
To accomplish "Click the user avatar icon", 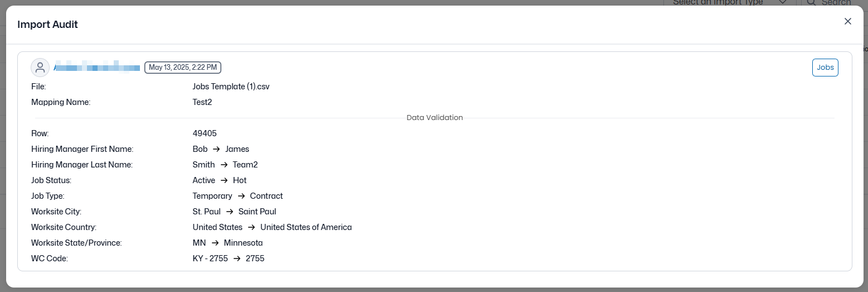I will [40, 68].
